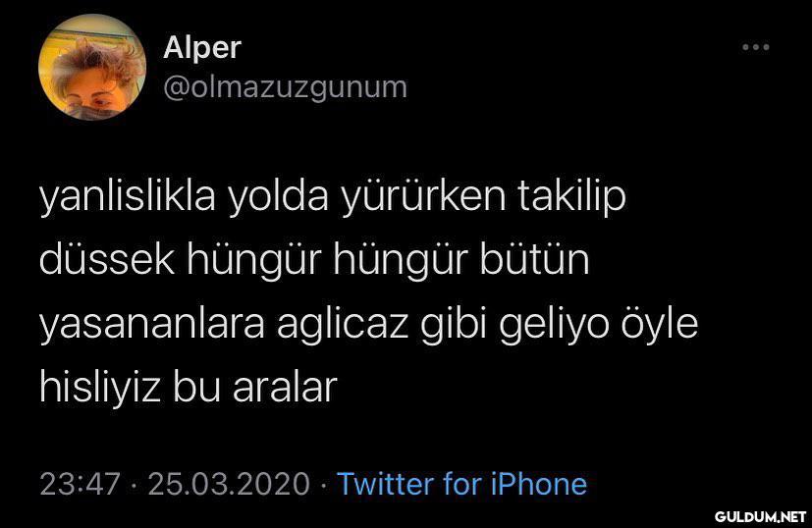Click the word öyle in the tweet
Viewport: 812px width, 528px height.
coord(659,325)
